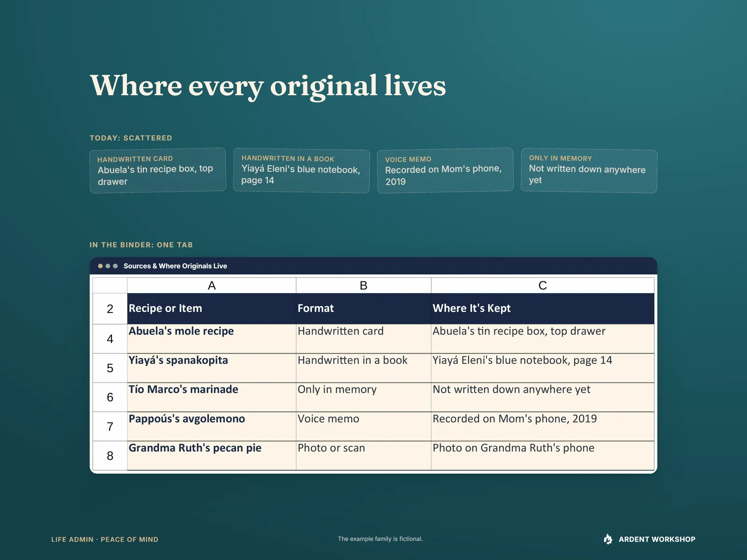Click the 'LIFE ADMIN · PEACE OF MIND' footer text
This screenshot has width=747, height=560.
pos(105,539)
